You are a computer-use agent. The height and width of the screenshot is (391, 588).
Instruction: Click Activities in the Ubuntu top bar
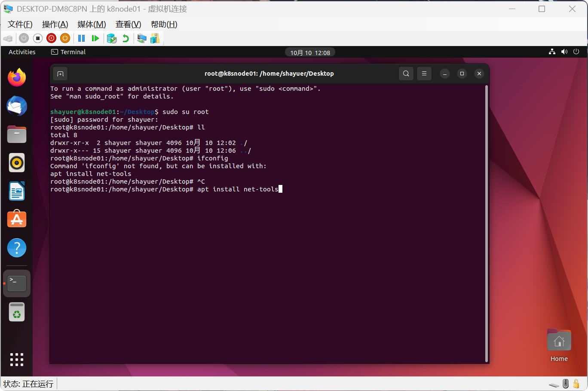point(22,52)
